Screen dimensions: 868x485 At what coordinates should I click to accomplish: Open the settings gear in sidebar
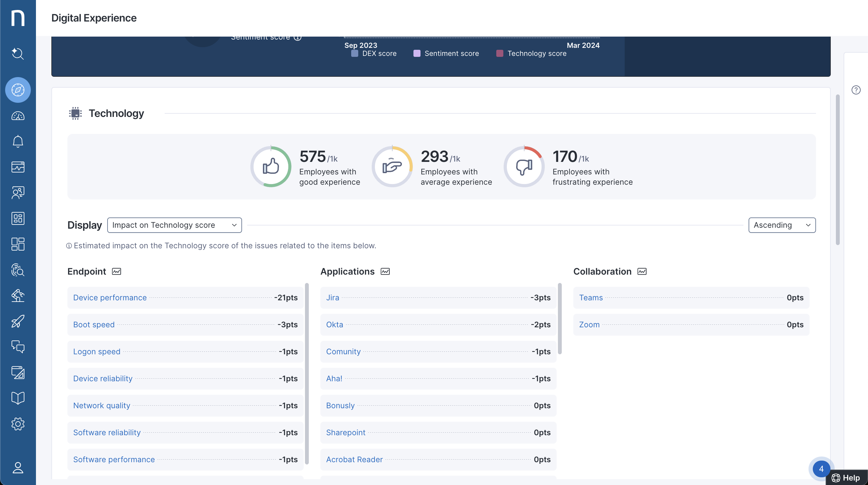coord(18,424)
